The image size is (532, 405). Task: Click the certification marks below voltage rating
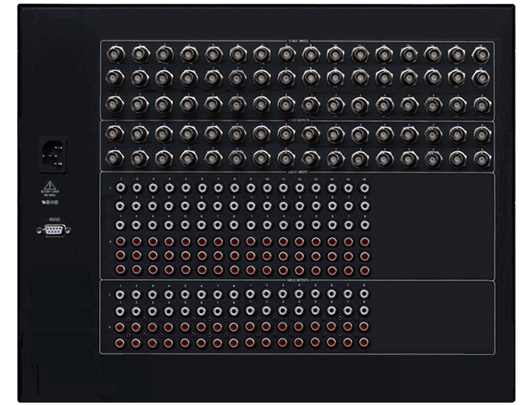(x=50, y=202)
